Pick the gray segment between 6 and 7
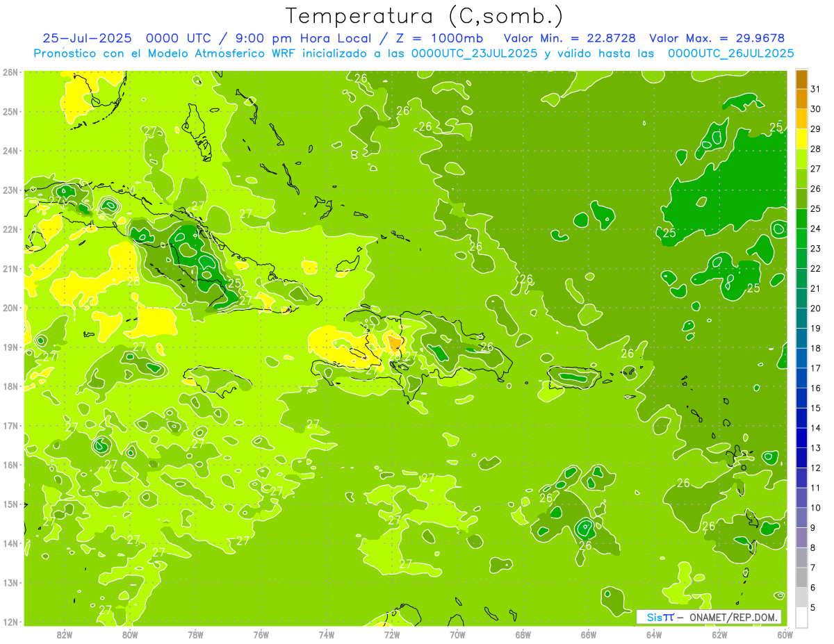Image resolution: width=834 pixels, height=644 pixels. [x=801, y=577]
